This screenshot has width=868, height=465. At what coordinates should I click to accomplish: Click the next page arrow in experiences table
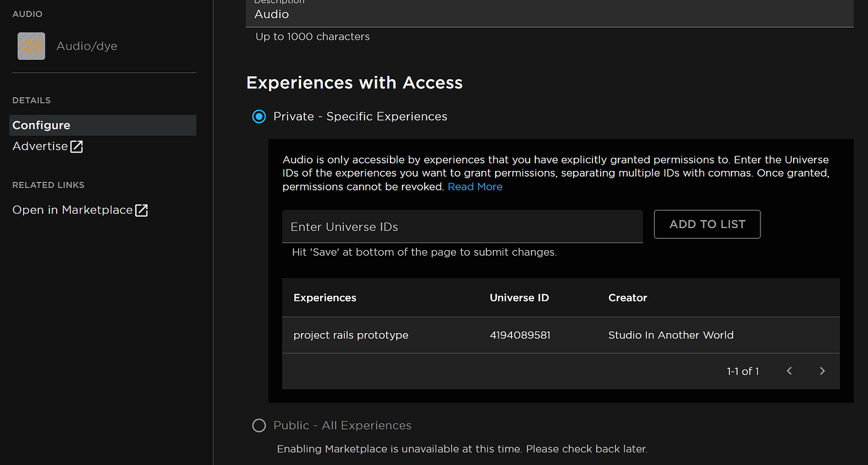pos(822,371)
